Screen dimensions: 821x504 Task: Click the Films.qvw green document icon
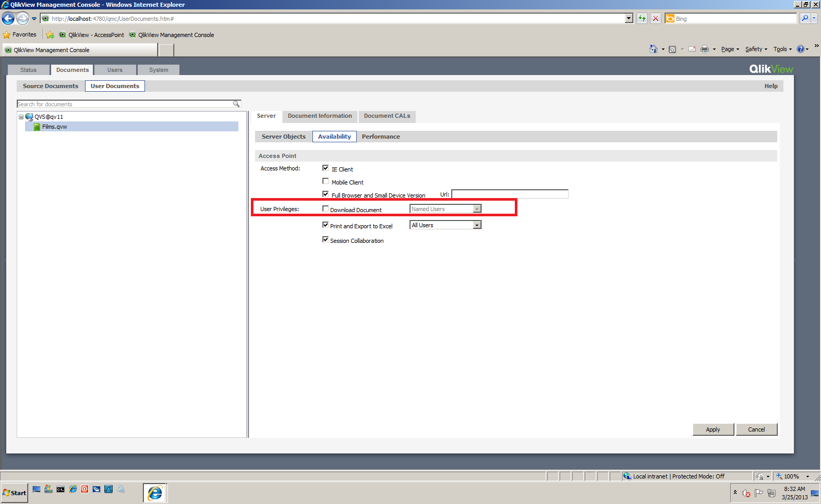37,127
